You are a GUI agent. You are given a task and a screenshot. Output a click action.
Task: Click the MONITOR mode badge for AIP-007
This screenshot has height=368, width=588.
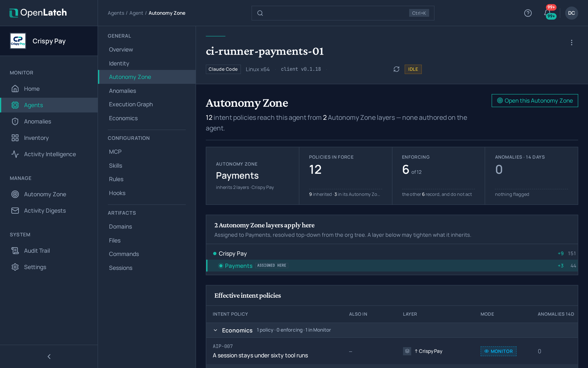pos(498,351)
